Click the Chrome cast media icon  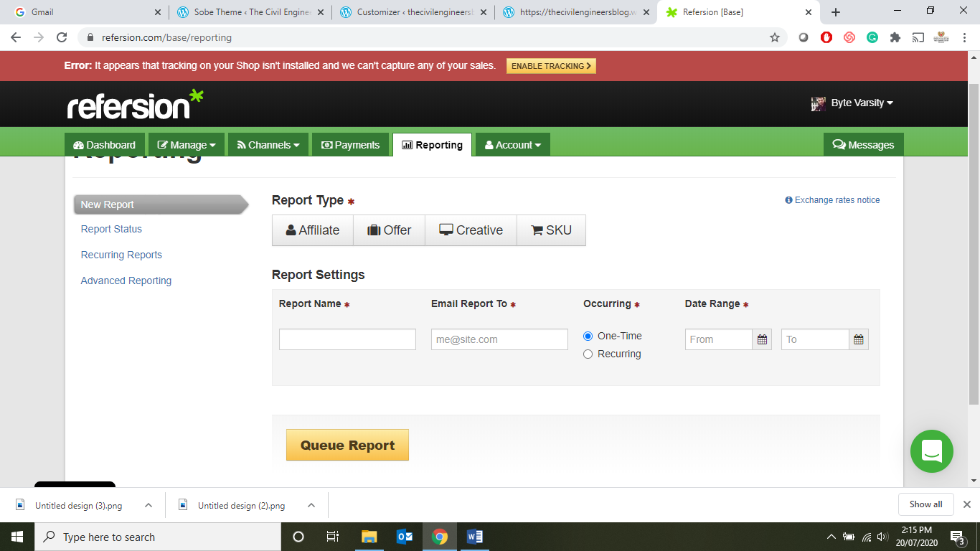(x=918, y=37)
